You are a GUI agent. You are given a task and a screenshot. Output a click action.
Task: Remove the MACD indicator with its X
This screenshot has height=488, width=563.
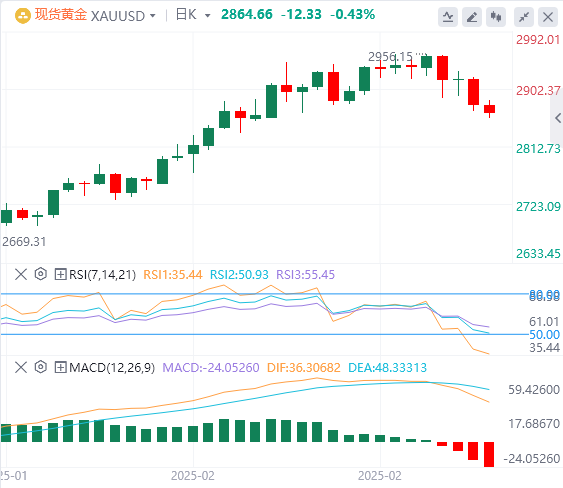[x=21, y=368]
